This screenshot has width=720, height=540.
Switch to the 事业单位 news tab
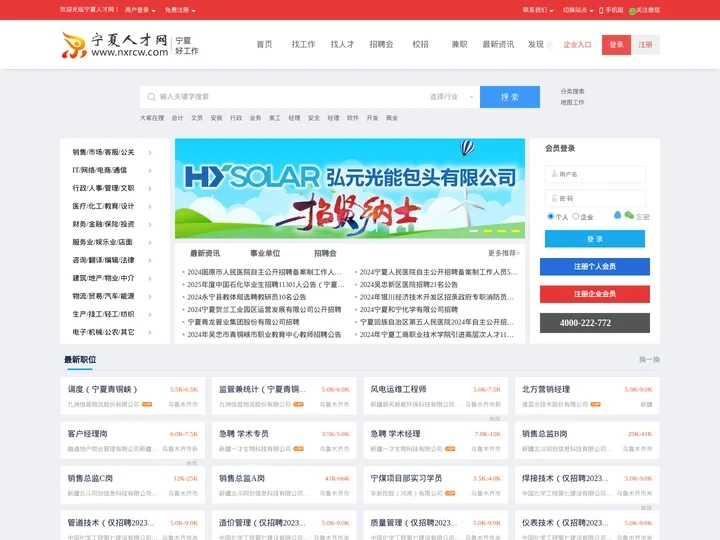coord(265,253)
